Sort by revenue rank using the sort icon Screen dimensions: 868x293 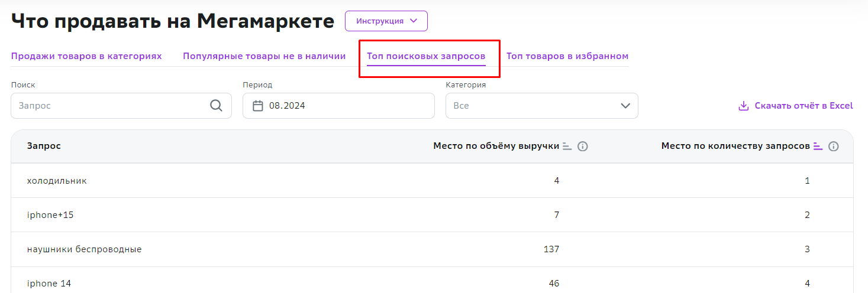[567, 146]
